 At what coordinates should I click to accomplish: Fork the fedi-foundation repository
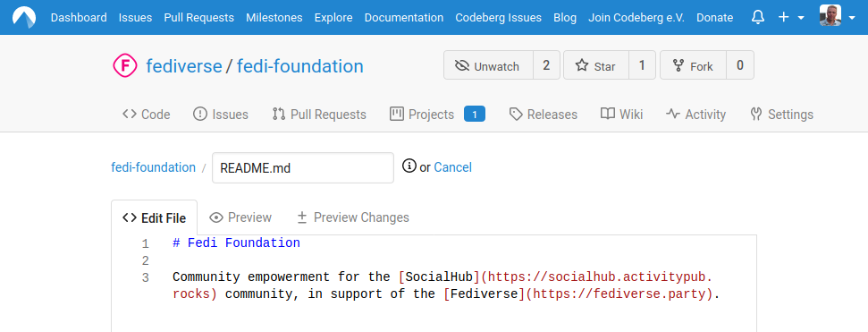tap(693, 65)
